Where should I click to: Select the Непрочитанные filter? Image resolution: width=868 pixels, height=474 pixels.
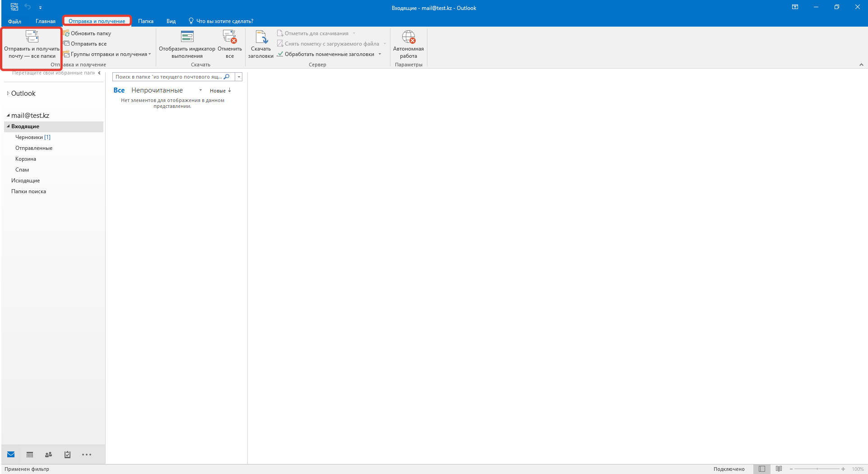pos(157,90)
